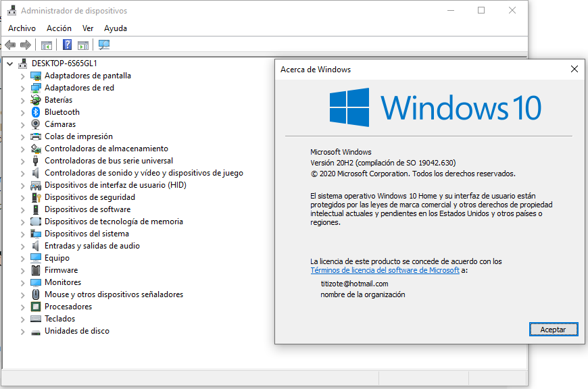
Task: Click the Dispositivos del sistema icon
Action: click(x=36, y=234)
